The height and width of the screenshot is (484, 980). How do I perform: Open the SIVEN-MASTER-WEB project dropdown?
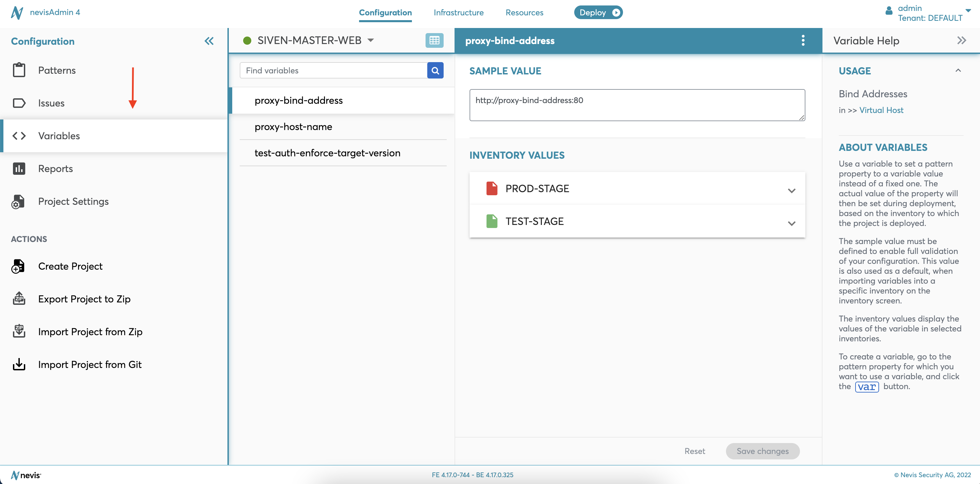pyautogui.click(x=370, y=40)
